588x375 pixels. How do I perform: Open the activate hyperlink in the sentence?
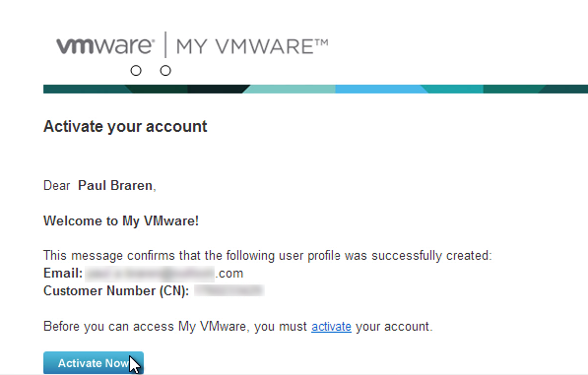tap(331, 327)
